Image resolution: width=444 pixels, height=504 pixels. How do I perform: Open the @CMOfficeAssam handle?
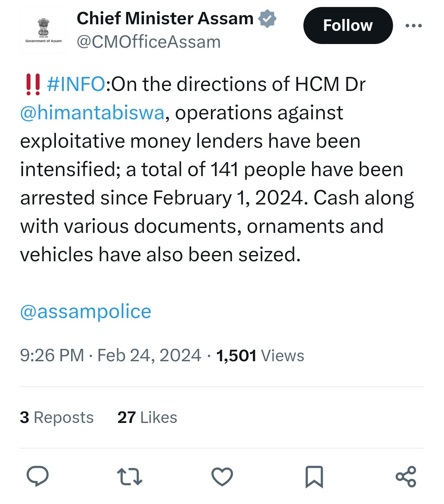click(148, 42)
